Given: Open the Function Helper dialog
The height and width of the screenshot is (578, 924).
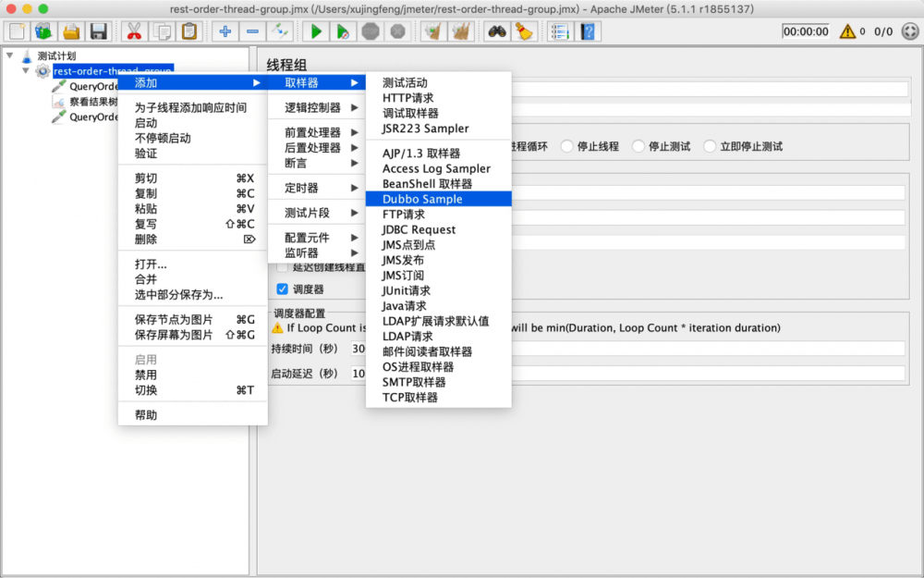Looking at the screenshot, I should click(588, 31).
